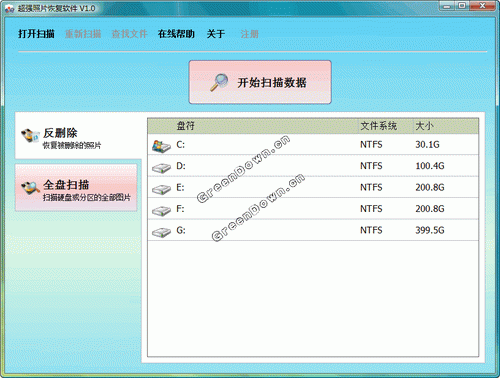Click the F: row 200.8G size
The image size is (500, 378).
point(430,209)
